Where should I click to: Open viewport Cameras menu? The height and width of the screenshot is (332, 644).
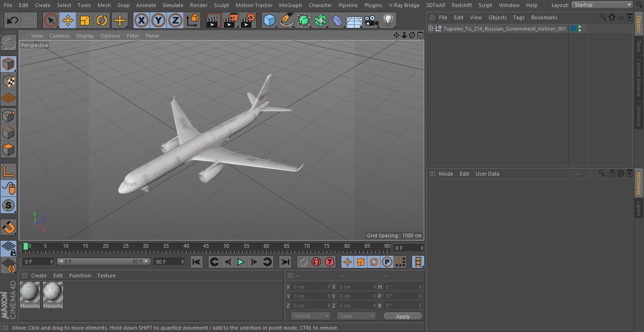pyautogui.click(x=59, y=36)
